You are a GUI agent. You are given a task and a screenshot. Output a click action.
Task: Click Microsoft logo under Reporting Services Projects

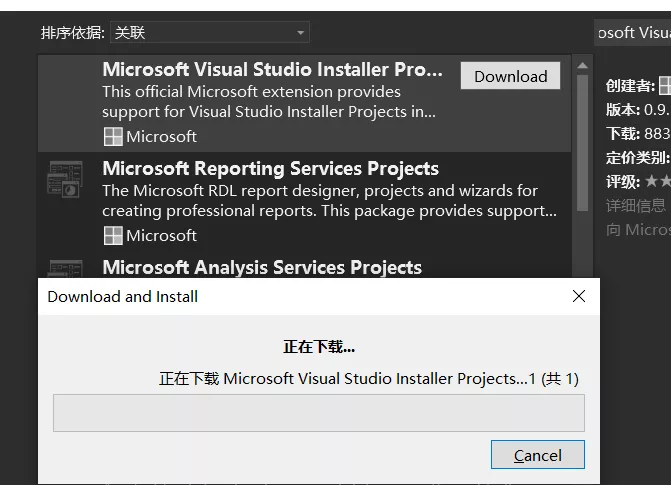[x=113, y=235]
